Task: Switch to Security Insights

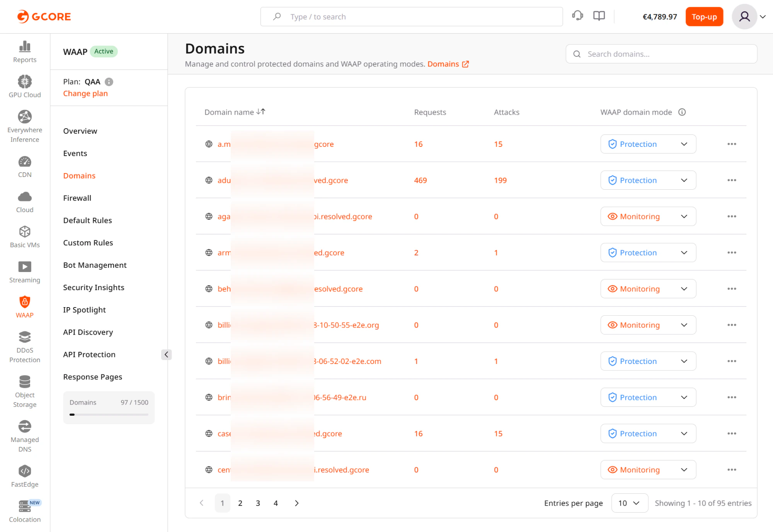Action: pyautogui.click(x=94, y=287)
